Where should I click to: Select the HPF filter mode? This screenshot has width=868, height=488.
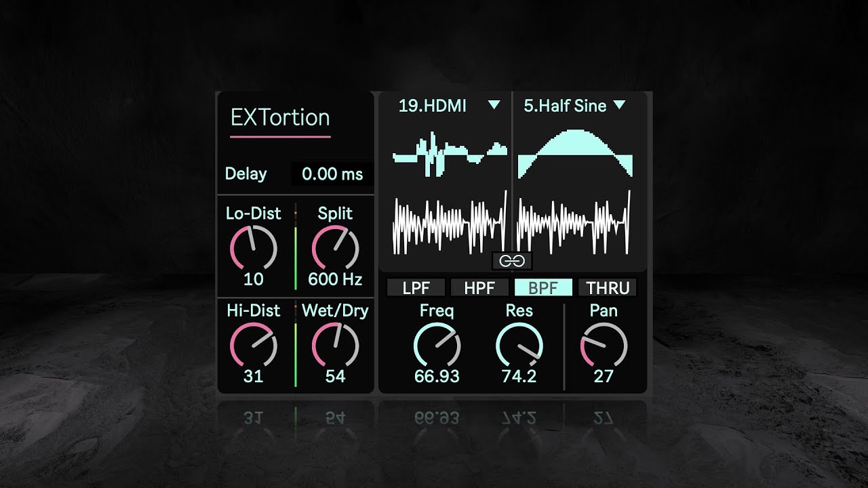(479, 287)
